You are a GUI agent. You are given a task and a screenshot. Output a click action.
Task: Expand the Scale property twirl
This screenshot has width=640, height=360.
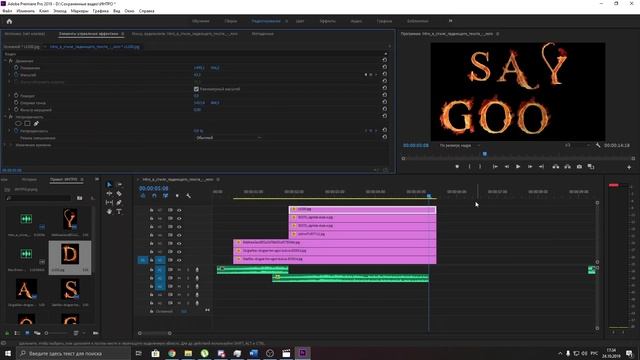10,75
